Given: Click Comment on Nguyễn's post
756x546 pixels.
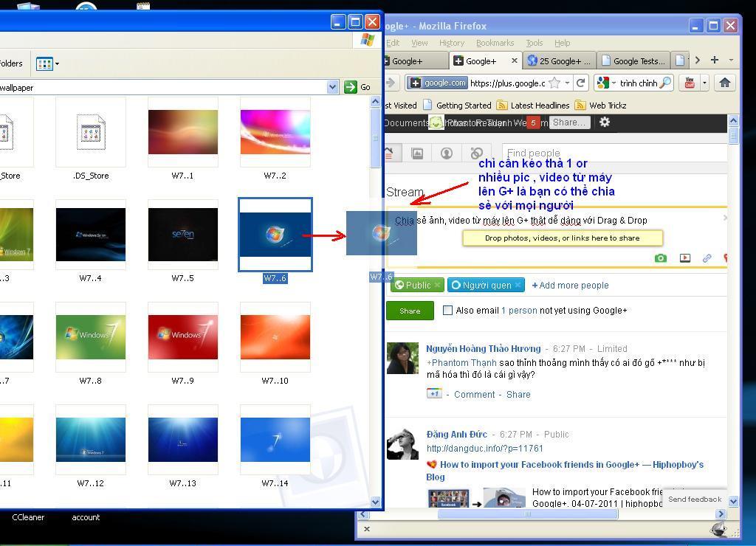Looking at the screenshot, I should click(x=475, y=394).
